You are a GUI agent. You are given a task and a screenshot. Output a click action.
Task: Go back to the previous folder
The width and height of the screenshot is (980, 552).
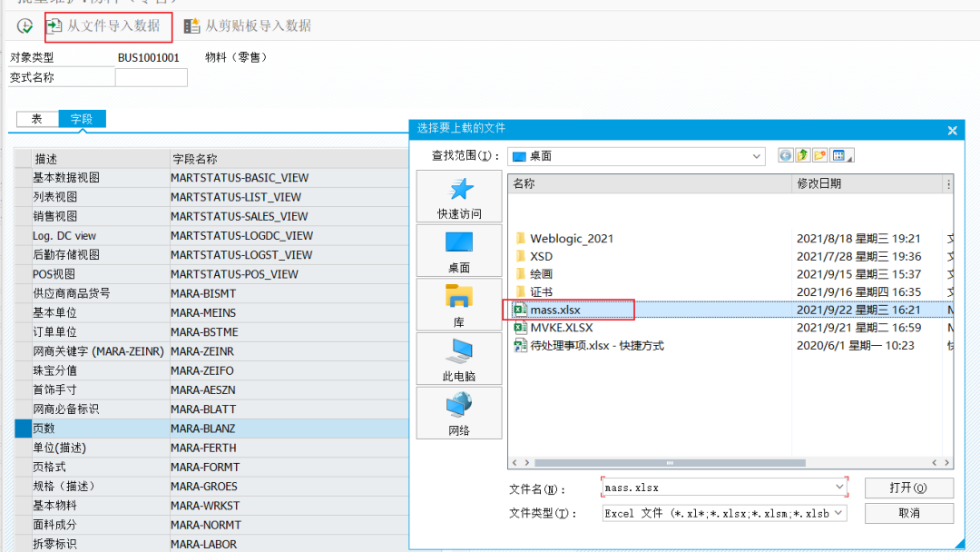pyautogui.click(x=785, y=155)
